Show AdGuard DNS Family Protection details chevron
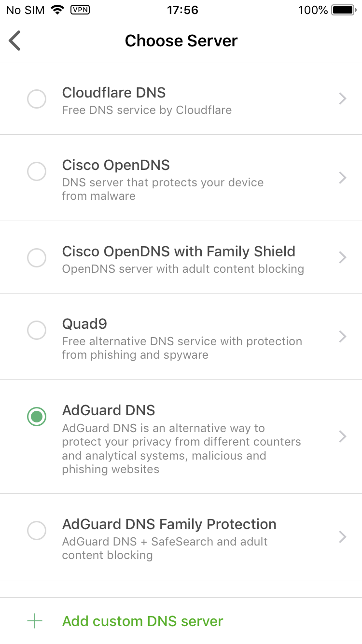This screenshot has width=362, height=644. tap(343, 537)
